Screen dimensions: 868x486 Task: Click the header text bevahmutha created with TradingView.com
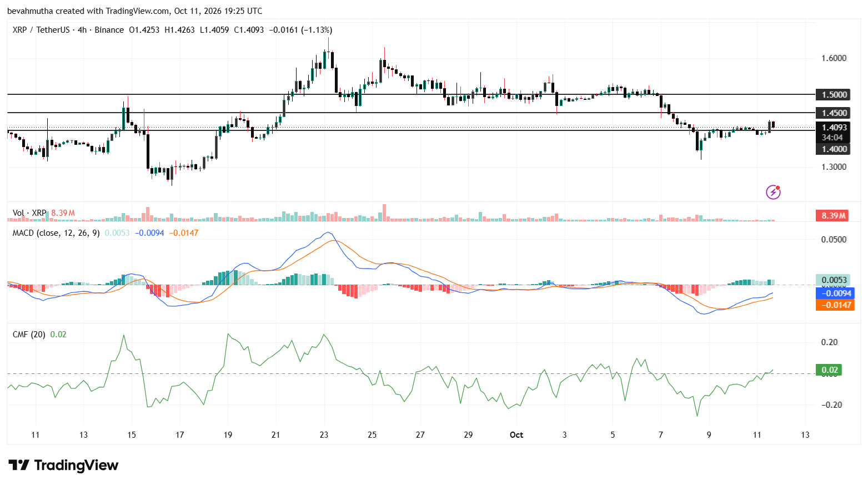88,11
